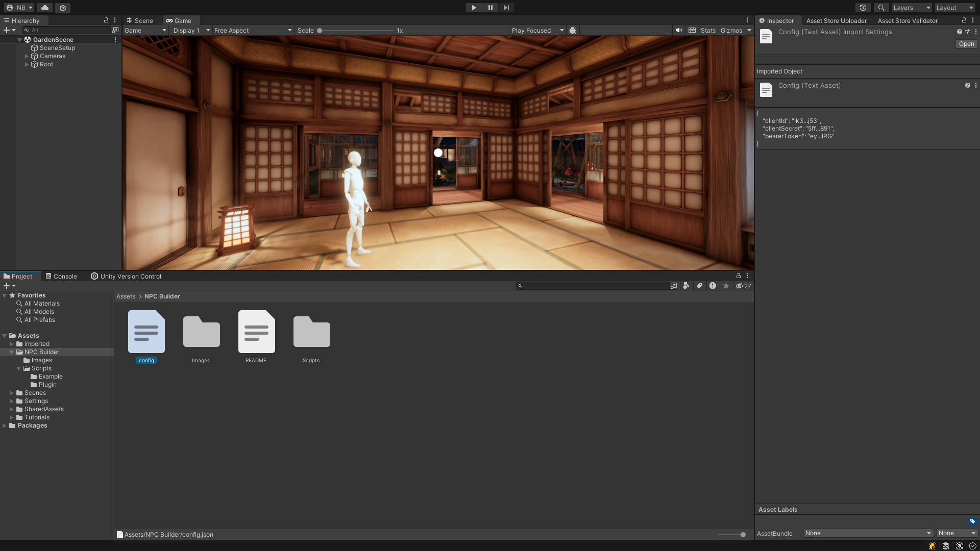Switch to the Console tab
The image size is (980, 551).
(61, 276)
